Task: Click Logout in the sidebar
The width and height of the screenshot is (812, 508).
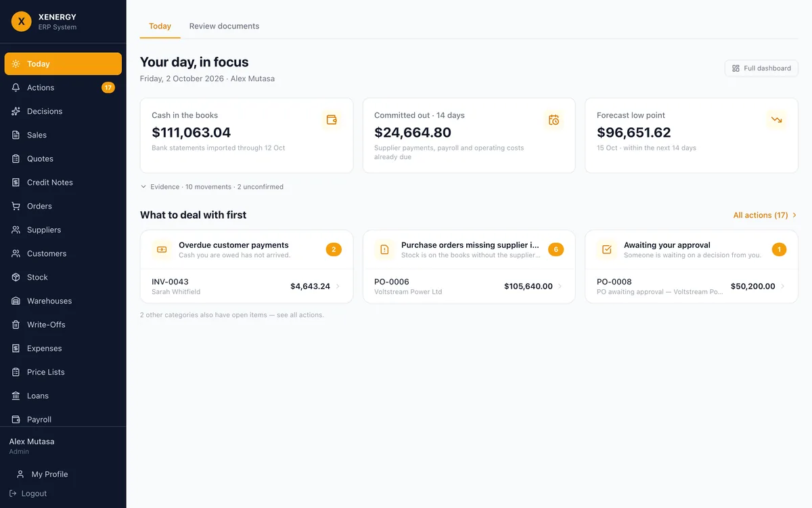Action: [x=28, y=493]
